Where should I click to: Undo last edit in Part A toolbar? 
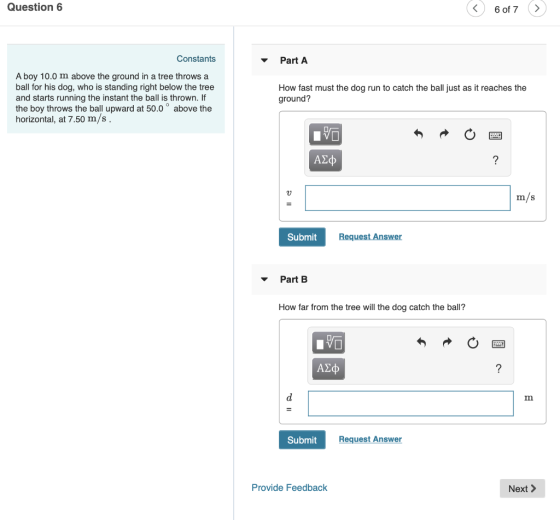(418, 134)
